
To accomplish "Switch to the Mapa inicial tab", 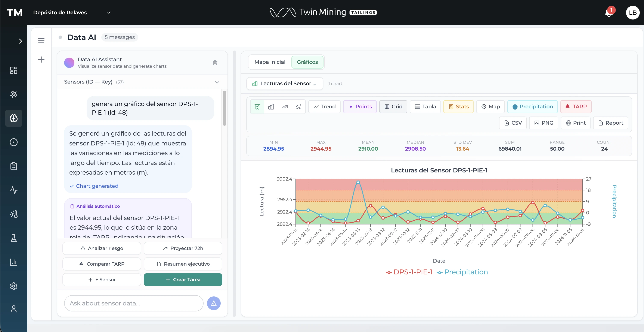I will (x=270, y=62).
